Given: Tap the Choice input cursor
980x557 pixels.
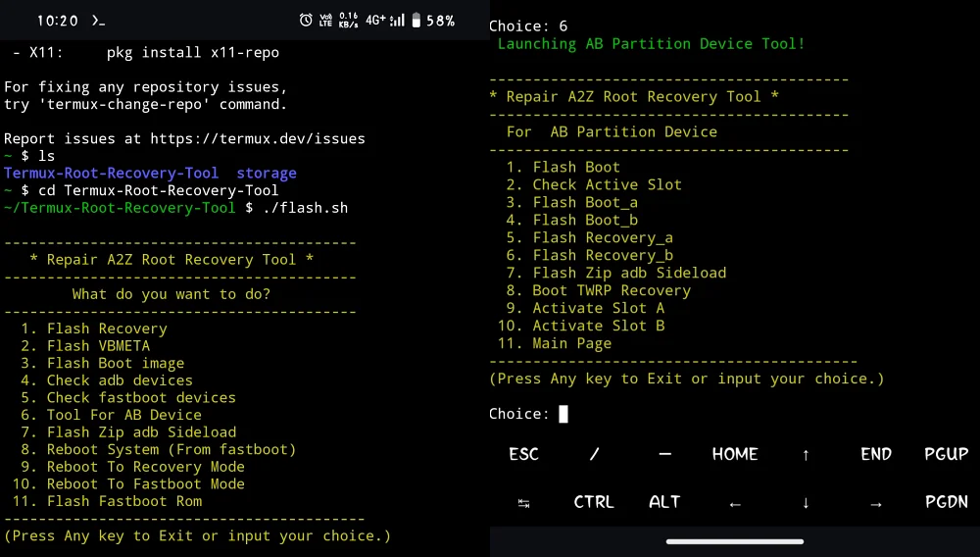Looking at the screenshot, I should (563, 414).
